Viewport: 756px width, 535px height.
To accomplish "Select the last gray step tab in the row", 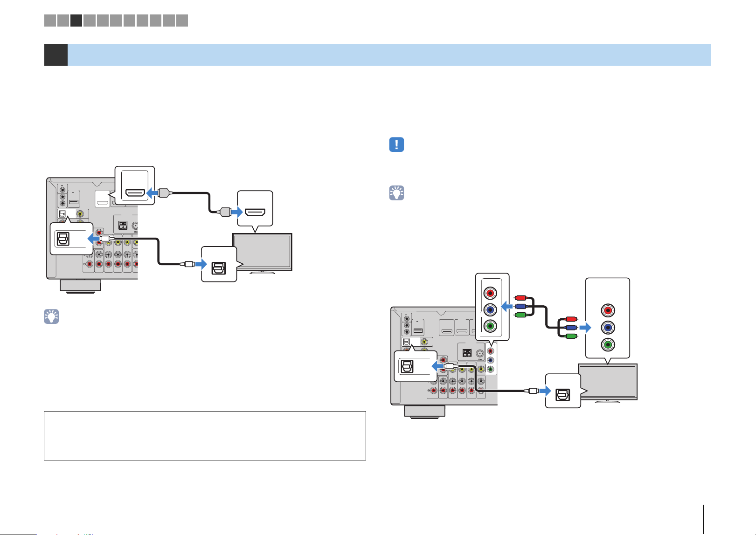I will (182, 20).
